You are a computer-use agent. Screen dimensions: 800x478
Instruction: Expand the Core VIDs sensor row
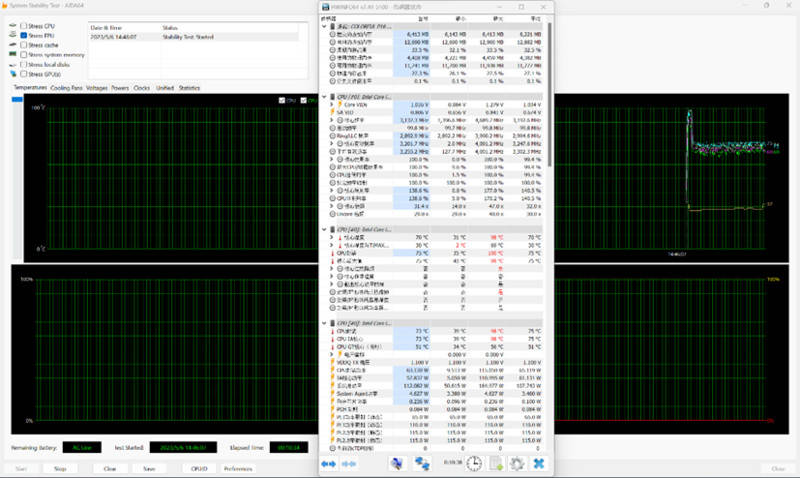pos(331,104)
